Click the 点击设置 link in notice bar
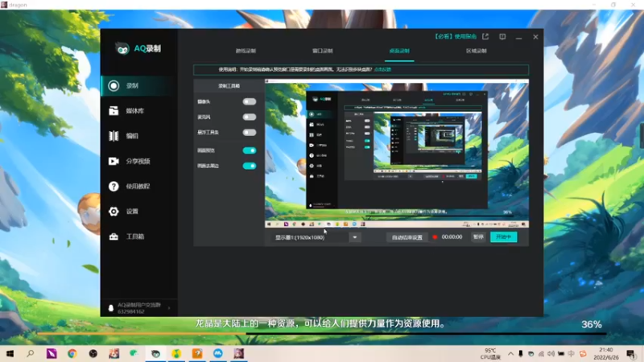The width and height of the screenshot is (644, 362). pos(383,69)
